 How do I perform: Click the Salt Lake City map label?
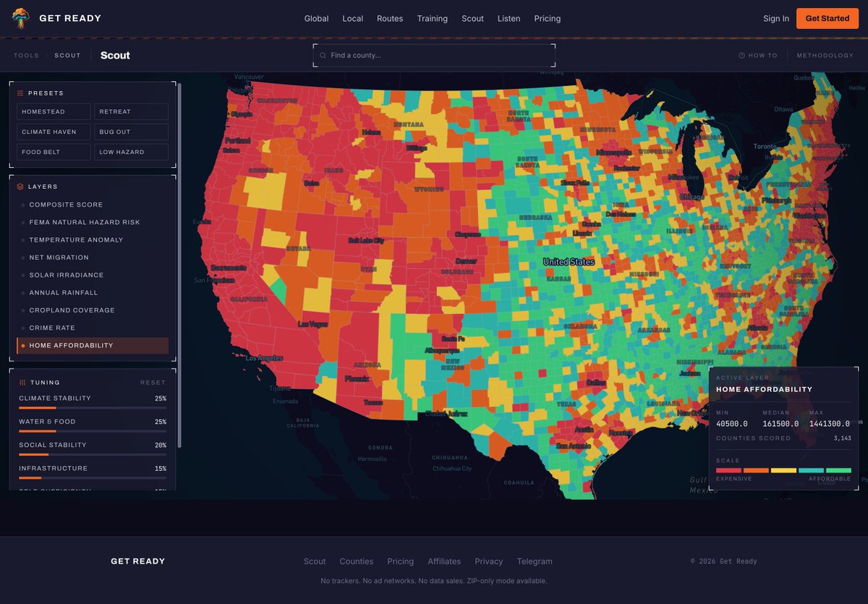pos(366,240)
